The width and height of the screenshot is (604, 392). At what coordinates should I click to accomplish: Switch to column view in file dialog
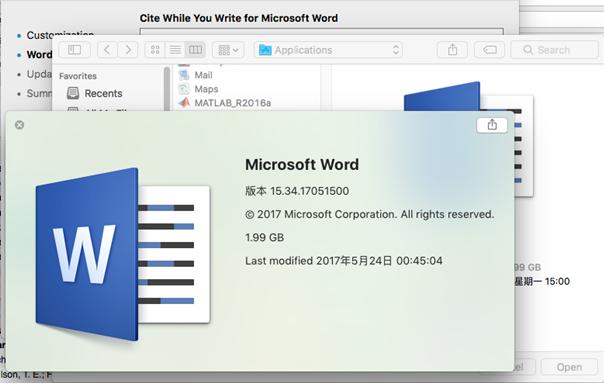click(x=195, y=50)
